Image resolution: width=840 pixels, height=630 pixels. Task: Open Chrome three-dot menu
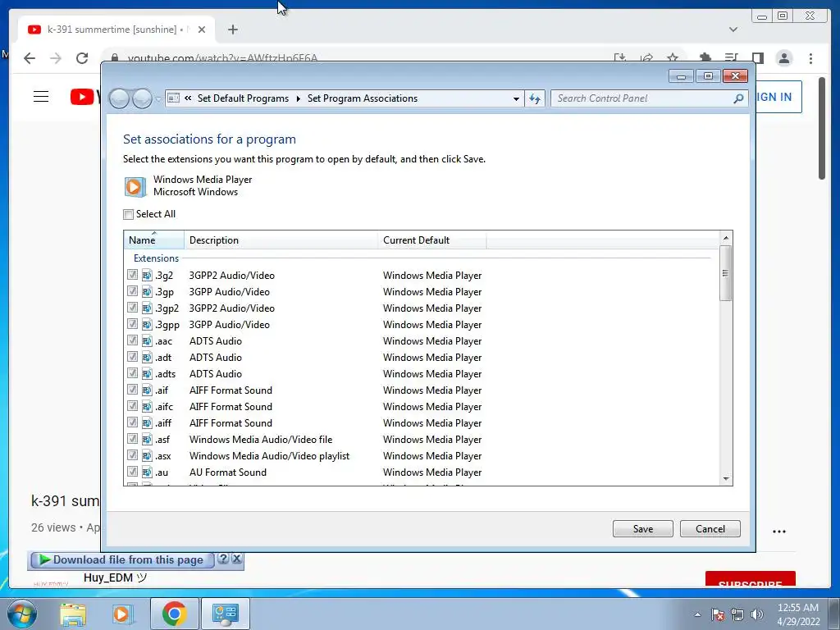(x=810, y=58)
